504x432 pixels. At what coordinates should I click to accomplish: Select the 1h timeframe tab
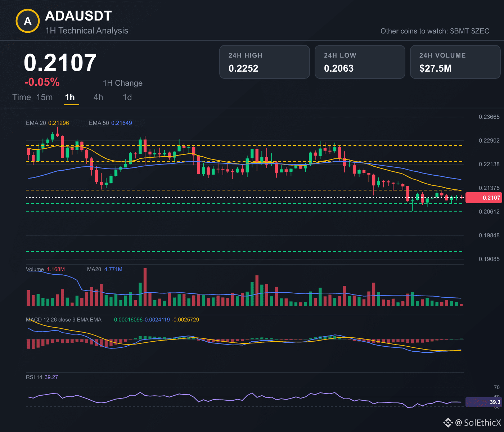70,97
